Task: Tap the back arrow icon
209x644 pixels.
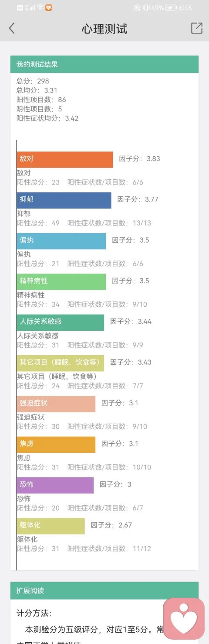Action: (x=12, y=28)
